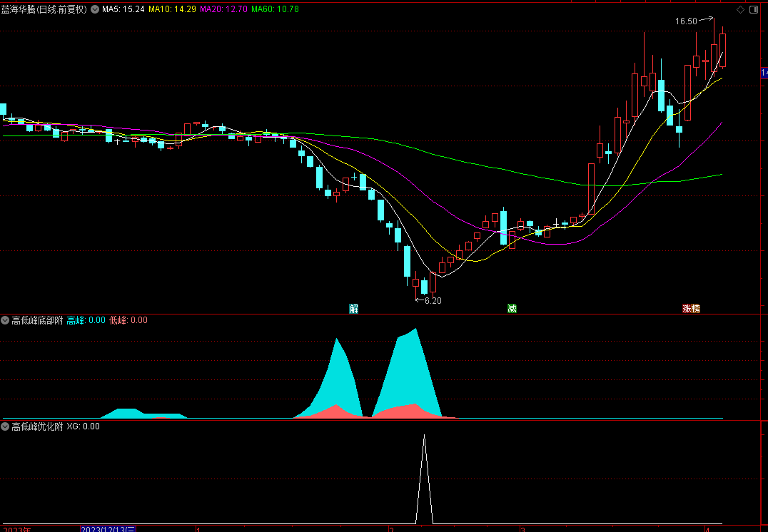
Task: Select the 高低峰优化附 indicator name
Action: pos(37,426)
